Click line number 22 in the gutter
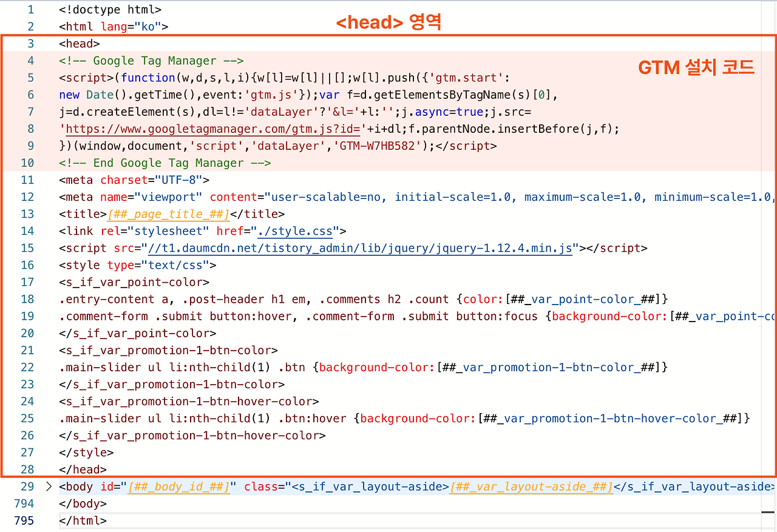The height and width of the screenshot is (532, 777). [27, 367]
